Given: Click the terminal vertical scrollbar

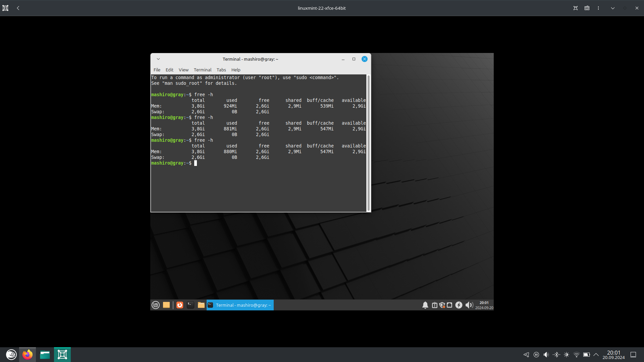Looking at the screenshot, I should pyautogui.click(x=368, y=143).
